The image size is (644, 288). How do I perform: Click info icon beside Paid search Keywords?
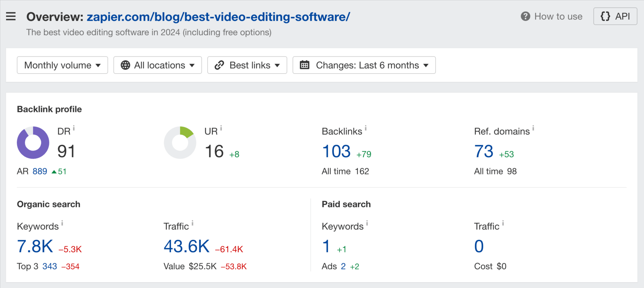click(367, 223)
